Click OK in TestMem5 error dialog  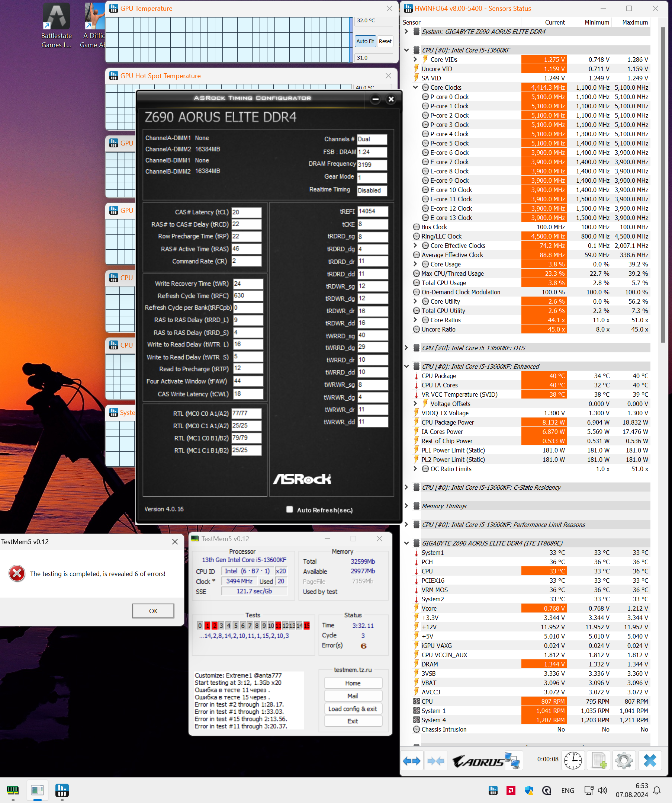point(153,611)
